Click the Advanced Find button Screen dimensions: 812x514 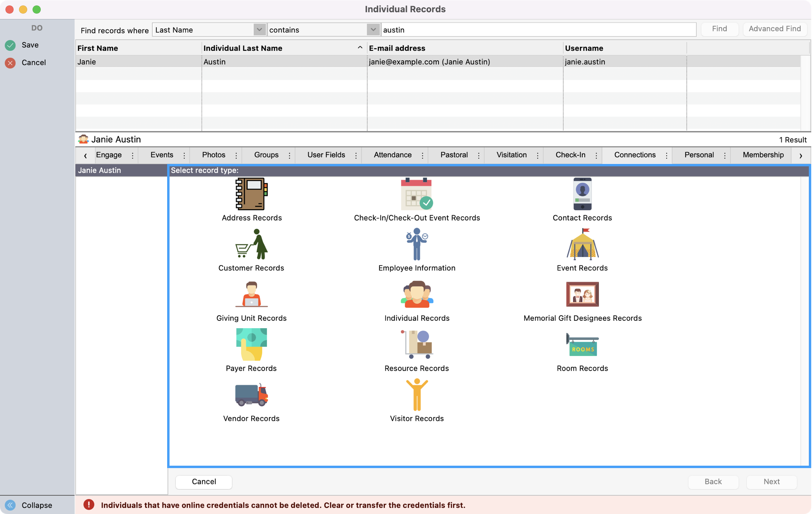774,29
